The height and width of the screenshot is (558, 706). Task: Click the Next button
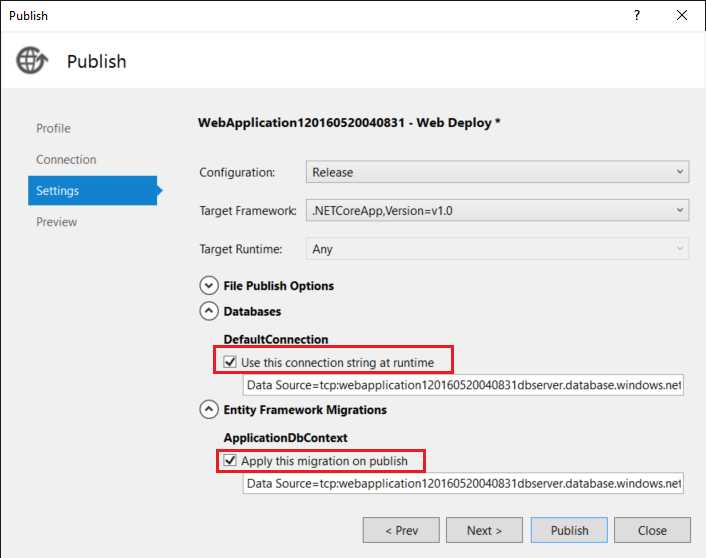pyautogui.click(x=484, y=530)
